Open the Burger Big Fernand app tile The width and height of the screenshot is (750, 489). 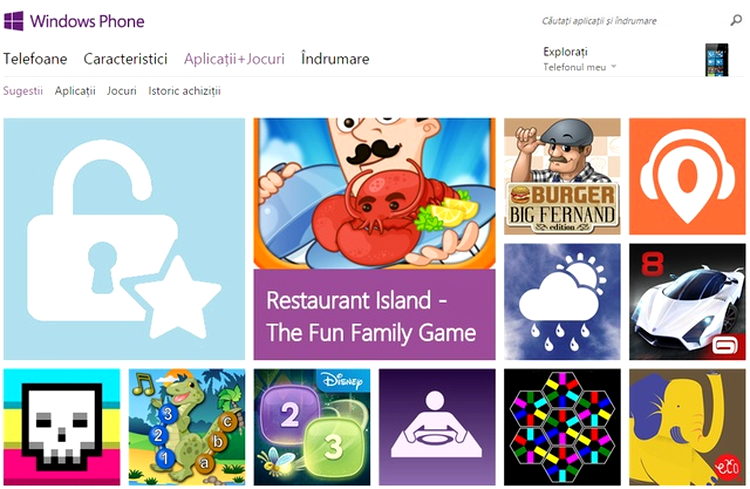point(562,177)
